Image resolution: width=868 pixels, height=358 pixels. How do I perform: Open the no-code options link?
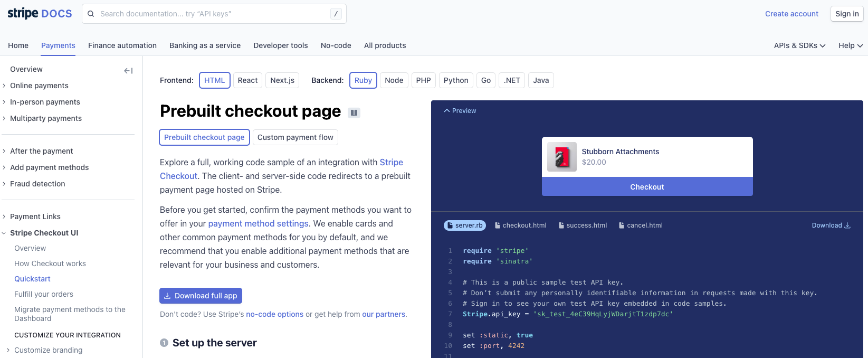pyautogui.click(x=274, y=314)
